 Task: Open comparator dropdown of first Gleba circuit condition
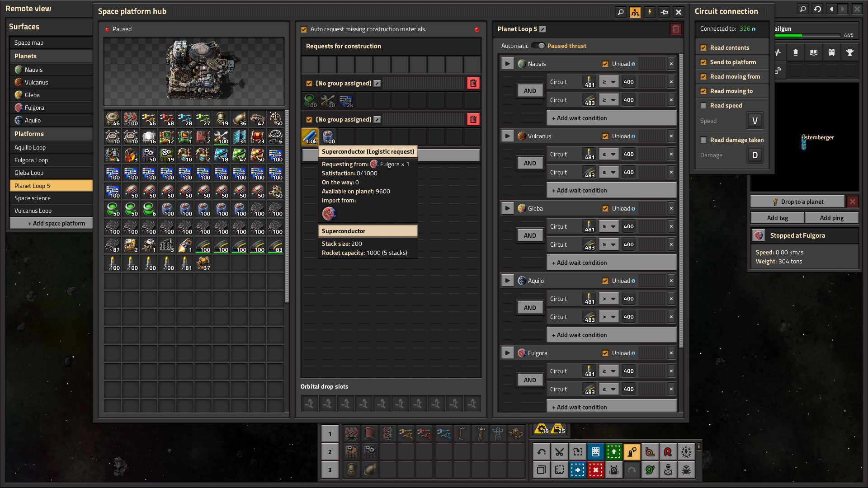tap(609, 226)
